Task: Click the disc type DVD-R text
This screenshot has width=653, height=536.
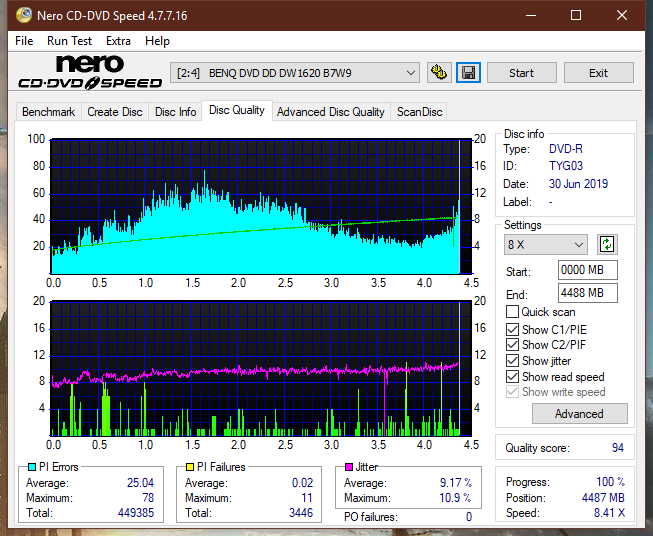Action: tap(566, 149)
